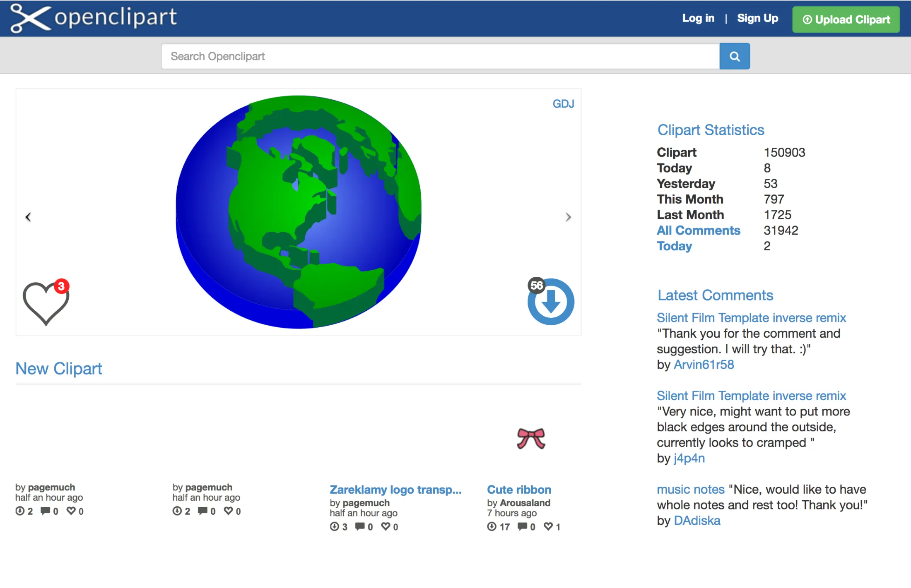911x588 pixels.
Task: Open the Upload Clipart button
Action: click(x=846, y=19)
